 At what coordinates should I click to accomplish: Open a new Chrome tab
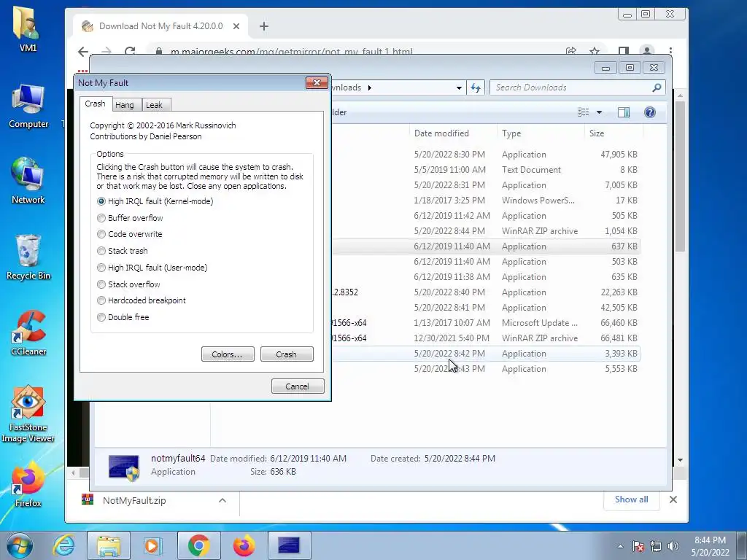click(264, 26)
